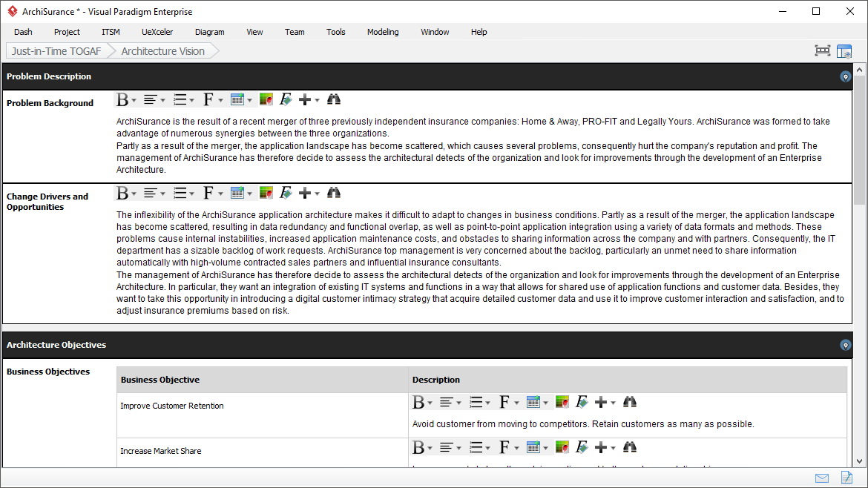The height and width of the screenshot is (488, 868).
Task: Click clear formatting icon in Problem Background toolbar
Action: click(286, 99)
